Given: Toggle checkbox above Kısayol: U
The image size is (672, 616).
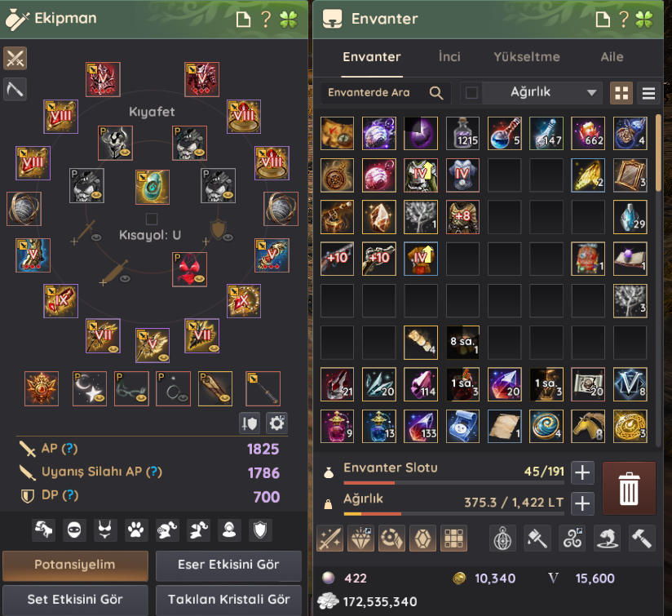Looking at the screenshot, I should coord(152,219).
